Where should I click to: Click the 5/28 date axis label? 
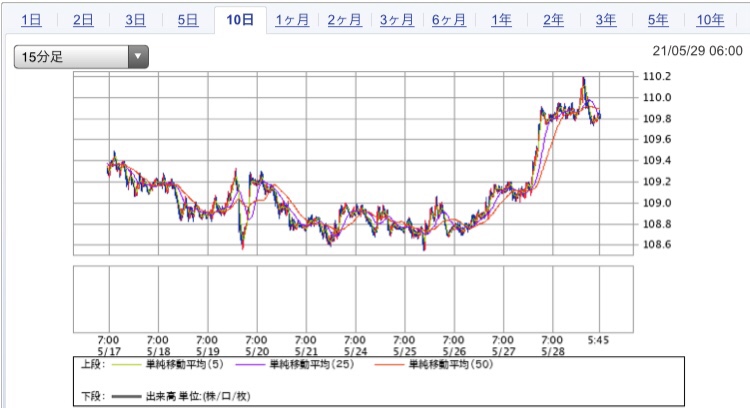[552, 352]
